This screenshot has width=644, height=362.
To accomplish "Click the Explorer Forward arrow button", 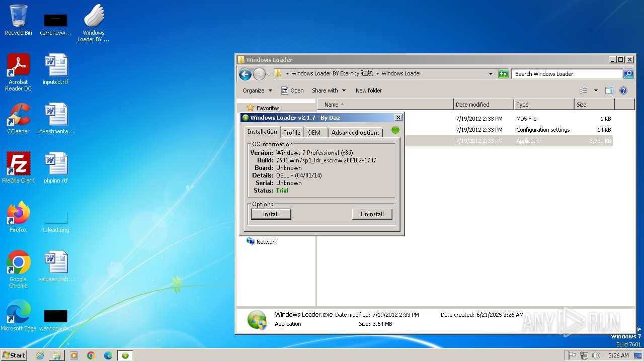I will (x=259, y=74).
